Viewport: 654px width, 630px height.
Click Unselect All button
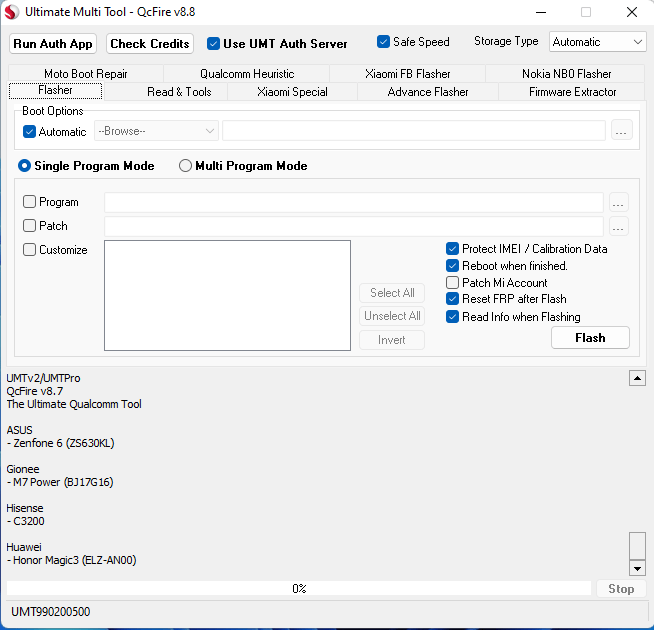point(392,316)
